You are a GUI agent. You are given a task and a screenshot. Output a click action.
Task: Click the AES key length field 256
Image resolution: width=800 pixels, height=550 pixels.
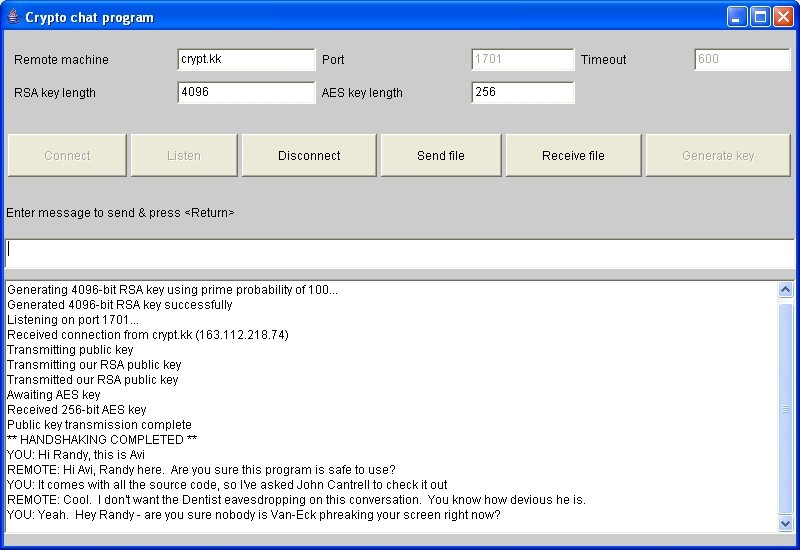pos(522,92)
